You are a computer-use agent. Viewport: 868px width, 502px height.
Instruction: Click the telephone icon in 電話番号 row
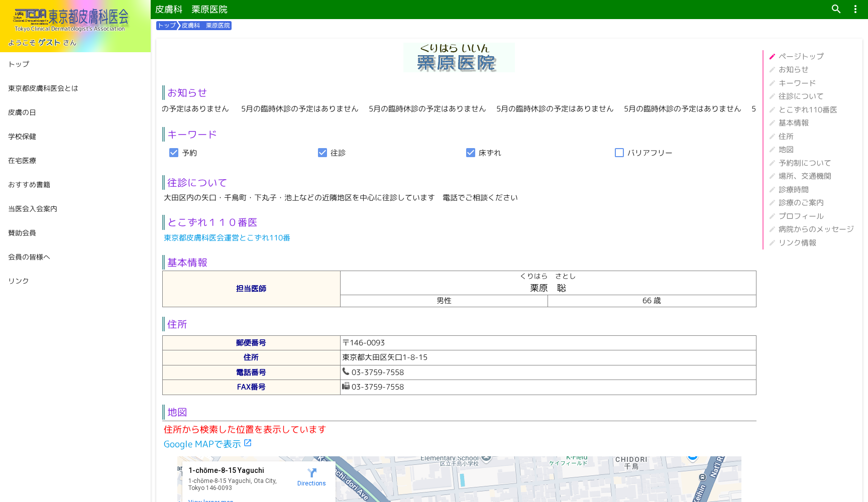click(346, 371)
